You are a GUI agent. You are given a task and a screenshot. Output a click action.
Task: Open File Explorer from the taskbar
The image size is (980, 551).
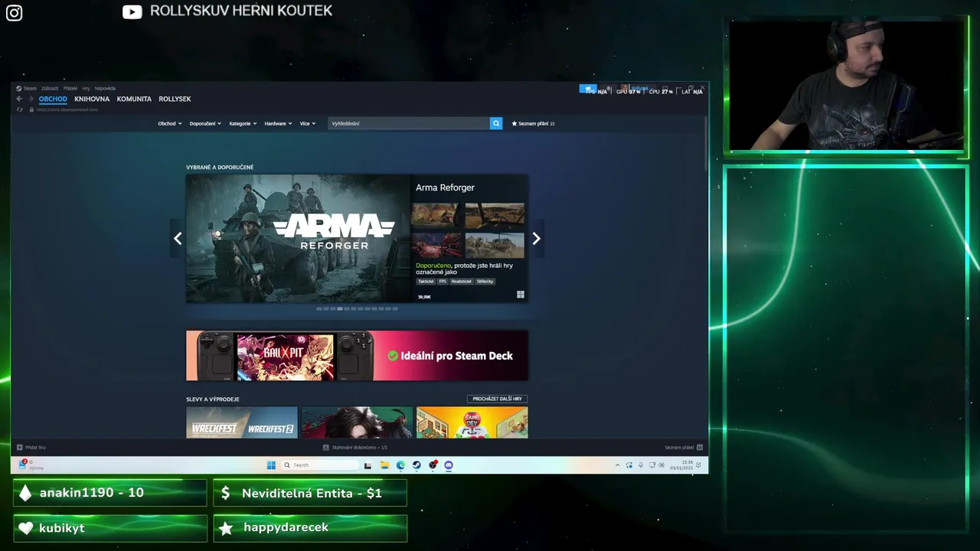384,465
